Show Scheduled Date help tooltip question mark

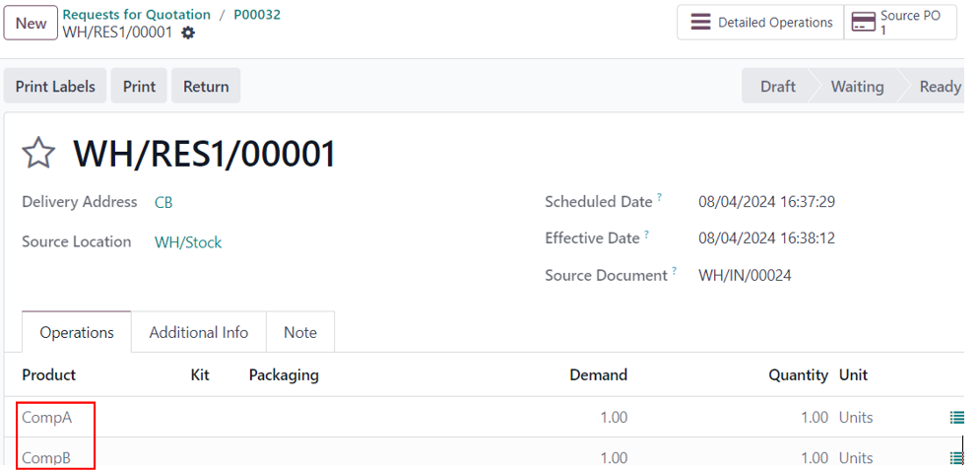(x=659, y=197)
